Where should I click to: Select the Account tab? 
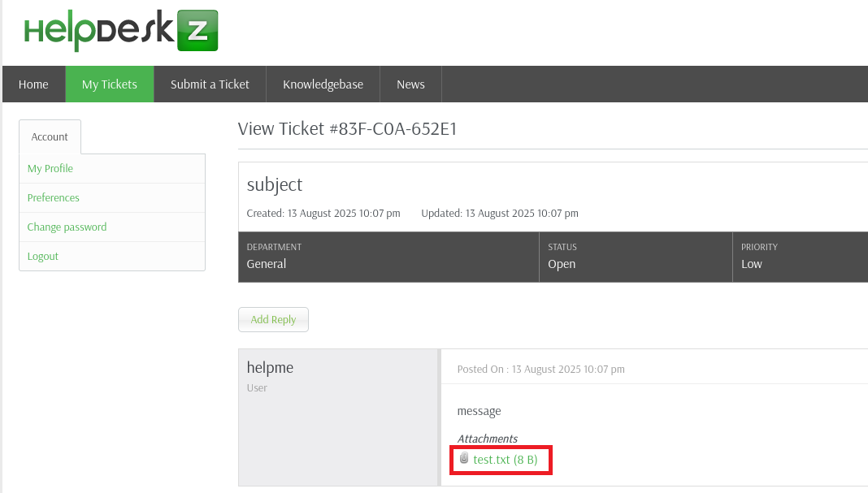tap(50, 137)
